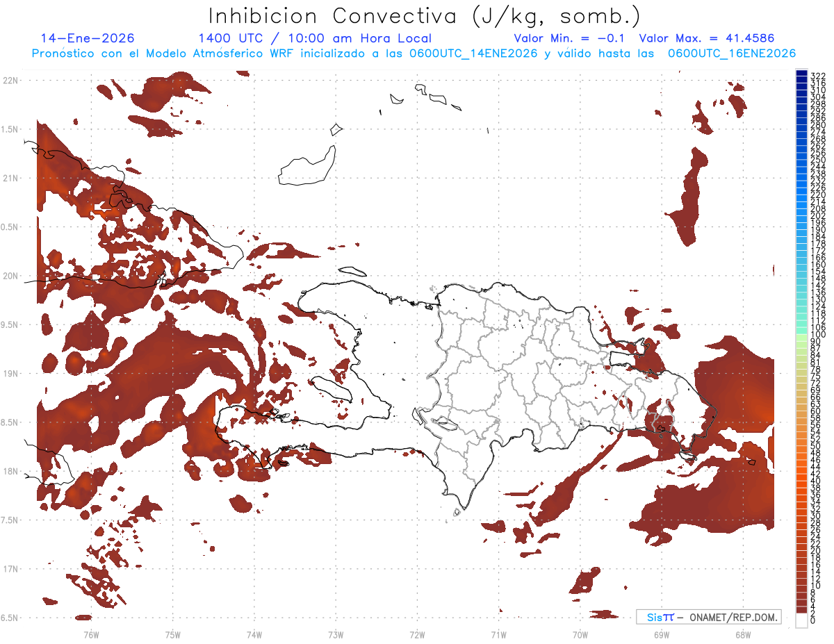The width and height of the screenshot is (834, 644).
Task: Click the validity stamp "0600UTC_16ENE2026"
Action: coord(731,53)
